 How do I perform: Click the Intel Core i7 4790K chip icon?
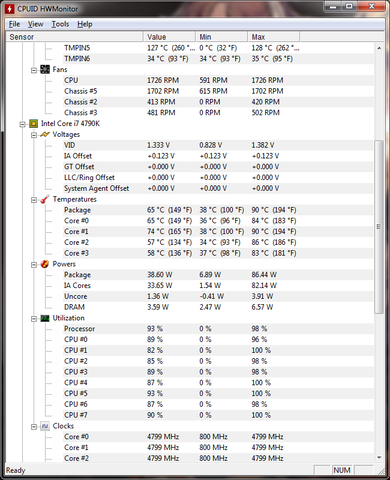pyautogui.click(x=33, y=124)
